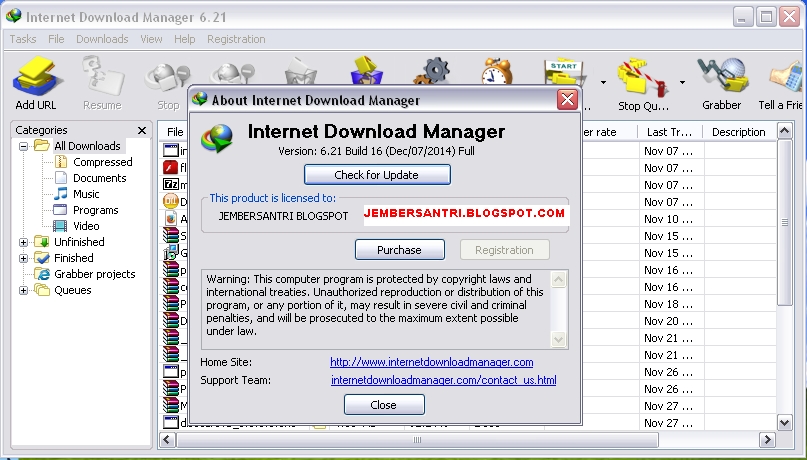Screen dimensions: 807x460
Task: Select the Compressed category folder
Action: 102,162
